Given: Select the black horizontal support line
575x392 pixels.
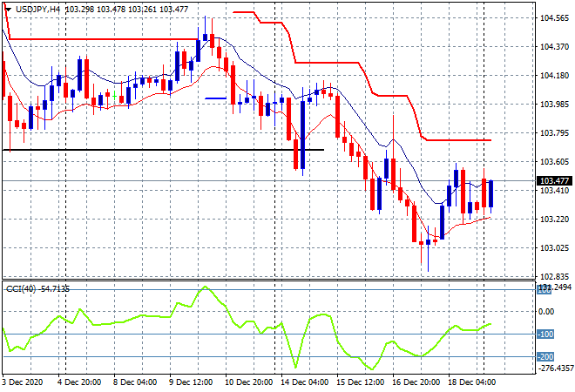Looking at the screenshot, I should (x=163, y=150).
